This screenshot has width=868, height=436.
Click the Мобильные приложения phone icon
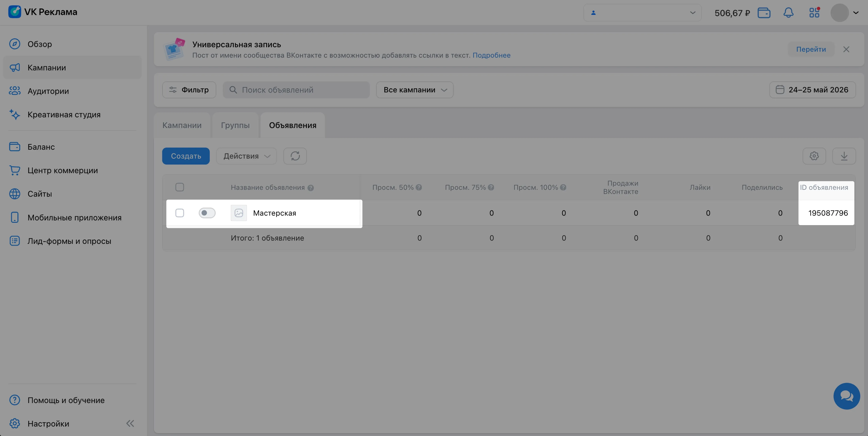[x=14, y=217]
